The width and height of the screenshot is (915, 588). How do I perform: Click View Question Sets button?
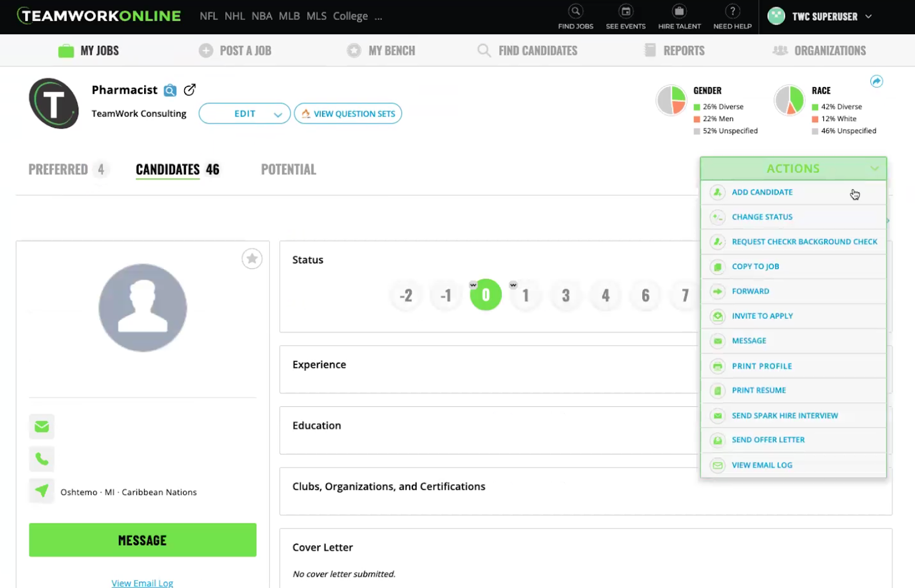[x=348, y=114]
